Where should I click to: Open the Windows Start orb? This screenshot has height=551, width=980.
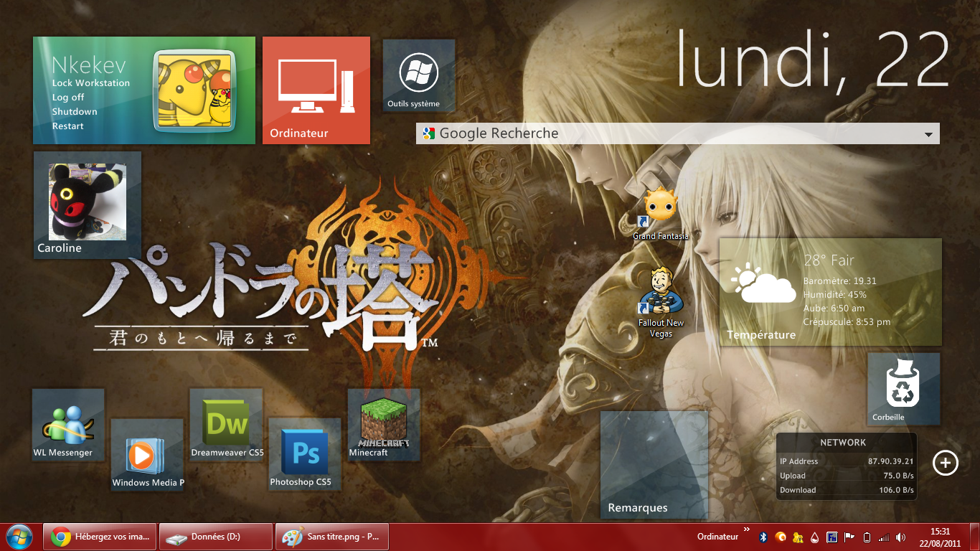[x=19, y=537]
